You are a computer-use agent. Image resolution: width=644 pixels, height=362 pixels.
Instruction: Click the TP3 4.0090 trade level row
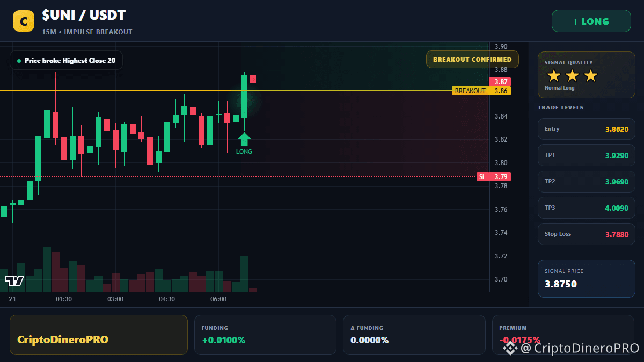click(x=587, y=208)
